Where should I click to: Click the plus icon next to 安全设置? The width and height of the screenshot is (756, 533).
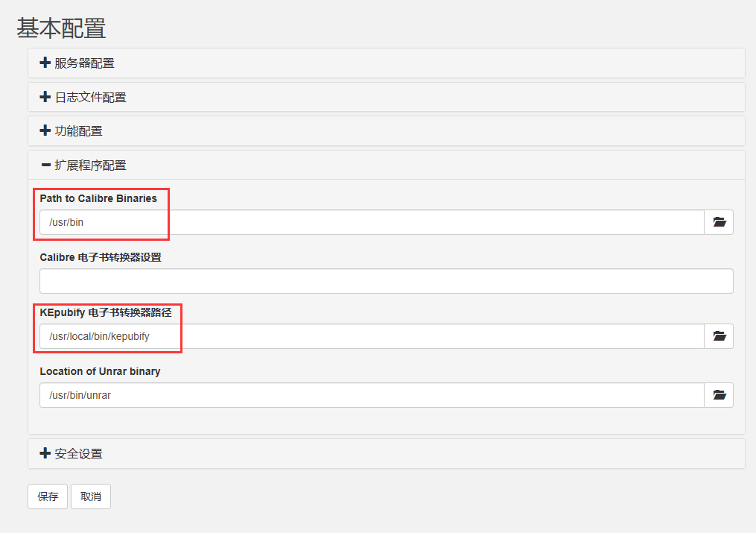coord(45,453)
